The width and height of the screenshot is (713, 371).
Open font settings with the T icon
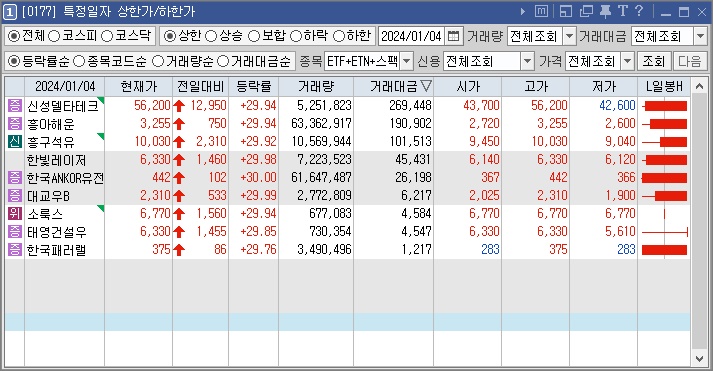623,11
